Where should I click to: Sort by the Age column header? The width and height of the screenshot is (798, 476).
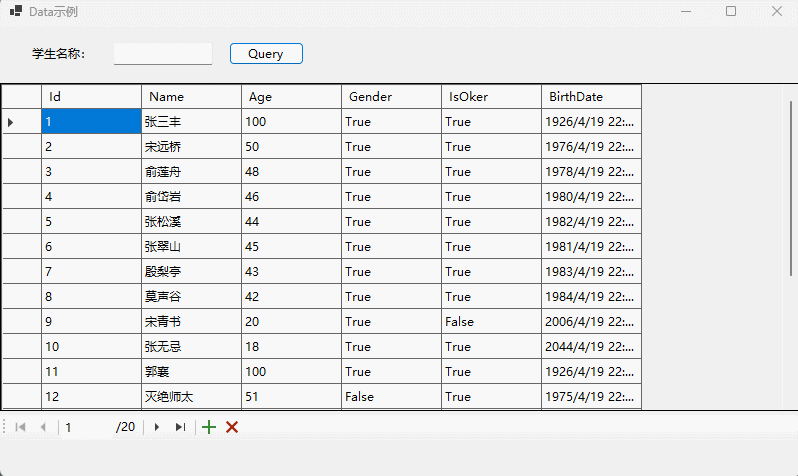pyautogui.click(x=291, y=97)
